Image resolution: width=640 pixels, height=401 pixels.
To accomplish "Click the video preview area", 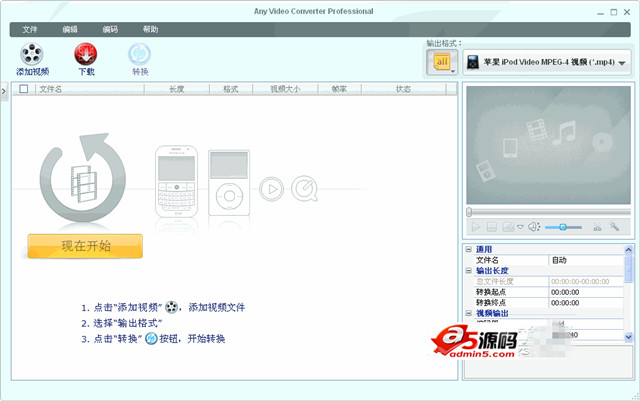I will tap(549, 145).
